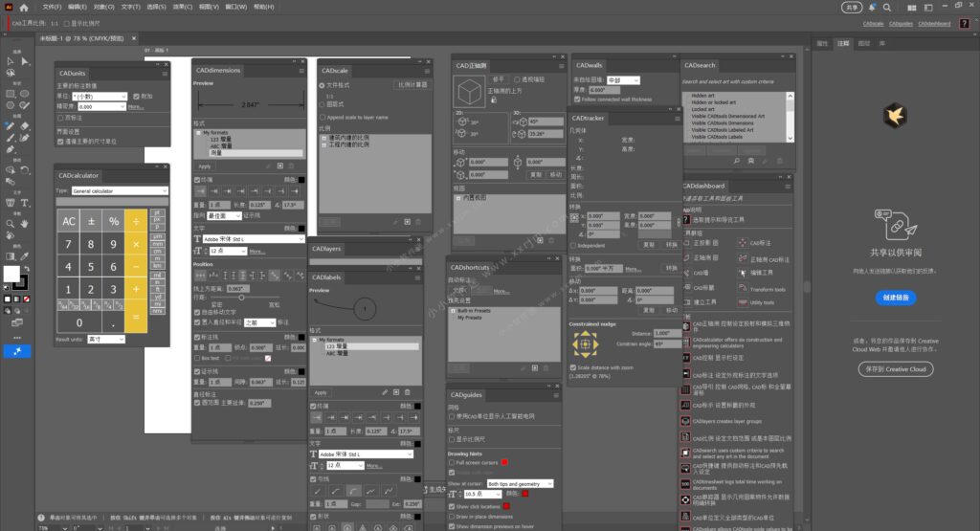980x531 pixels.
Task: Click Apply button in CADdimensions panel
Action: (205, 166)
